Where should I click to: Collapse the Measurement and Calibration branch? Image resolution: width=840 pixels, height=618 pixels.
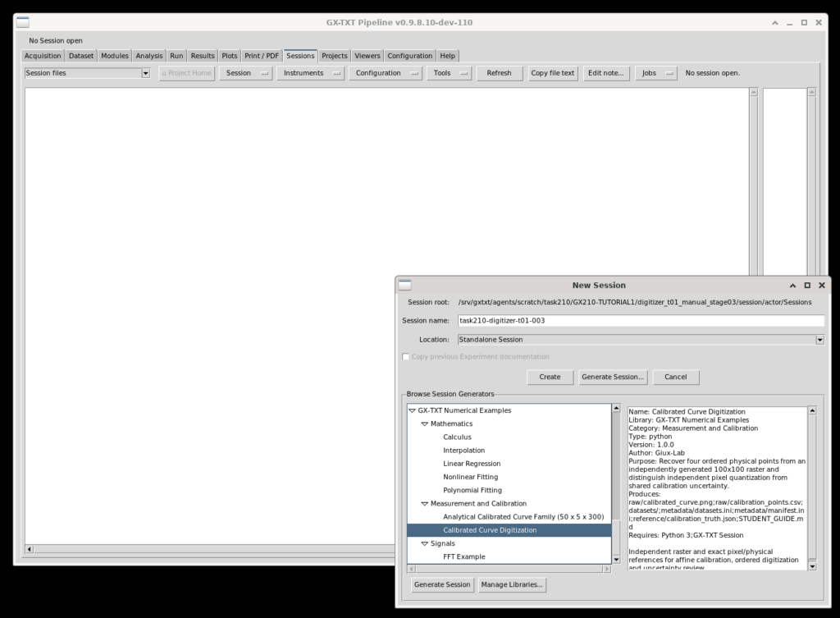[x=425, y=504]
